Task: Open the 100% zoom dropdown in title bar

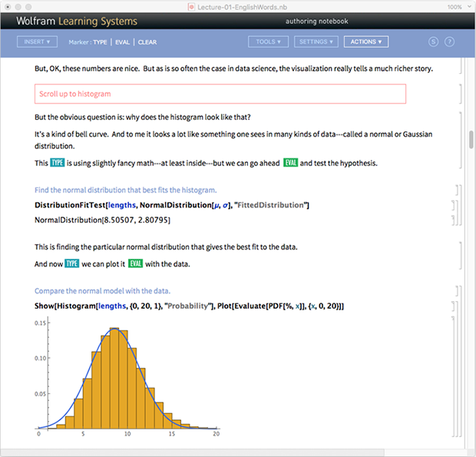Action: 458,7
